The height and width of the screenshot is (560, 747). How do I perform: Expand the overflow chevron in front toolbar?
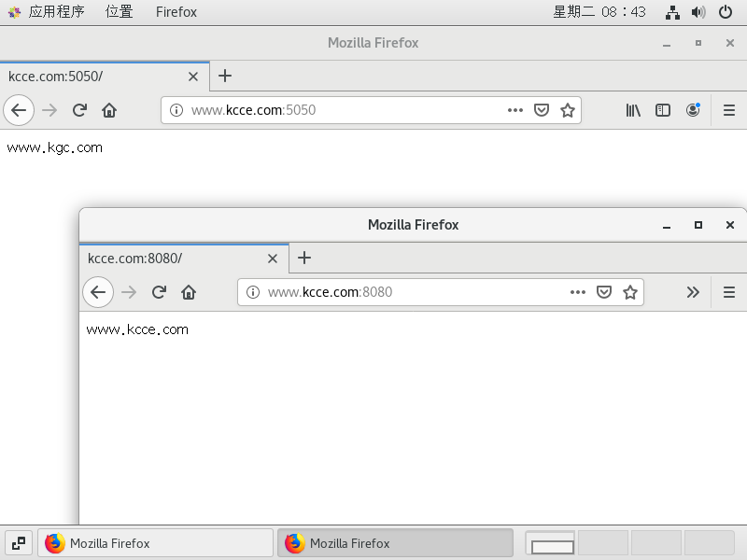point(693,292)
